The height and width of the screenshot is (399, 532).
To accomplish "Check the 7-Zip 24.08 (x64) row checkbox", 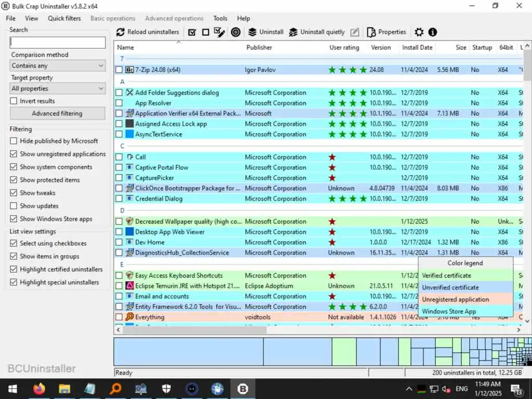I will pos(119,70).
